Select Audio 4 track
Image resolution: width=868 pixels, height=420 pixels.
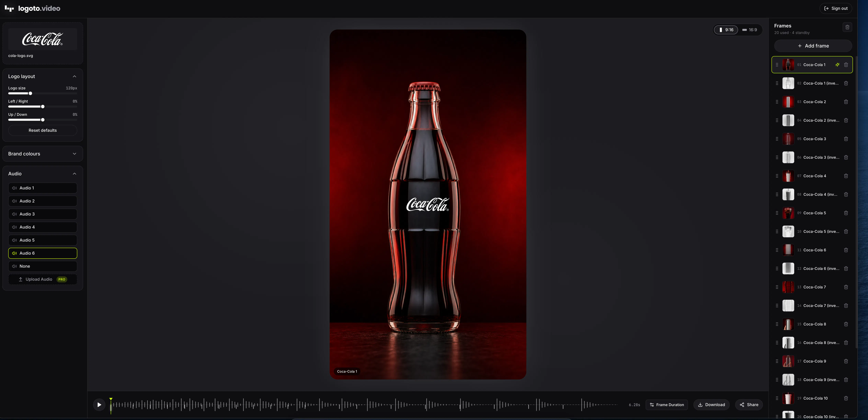click(x=42, y=227)
